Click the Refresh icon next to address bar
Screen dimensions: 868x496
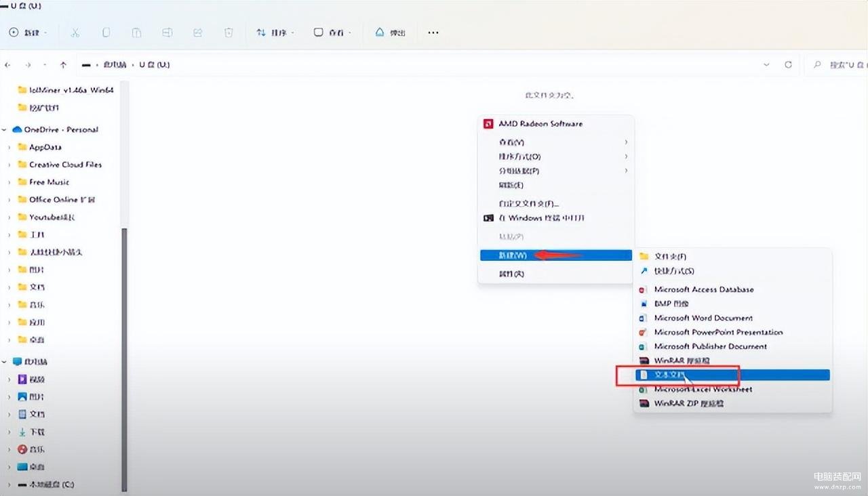pyautogui.click(x=788, y=65)
